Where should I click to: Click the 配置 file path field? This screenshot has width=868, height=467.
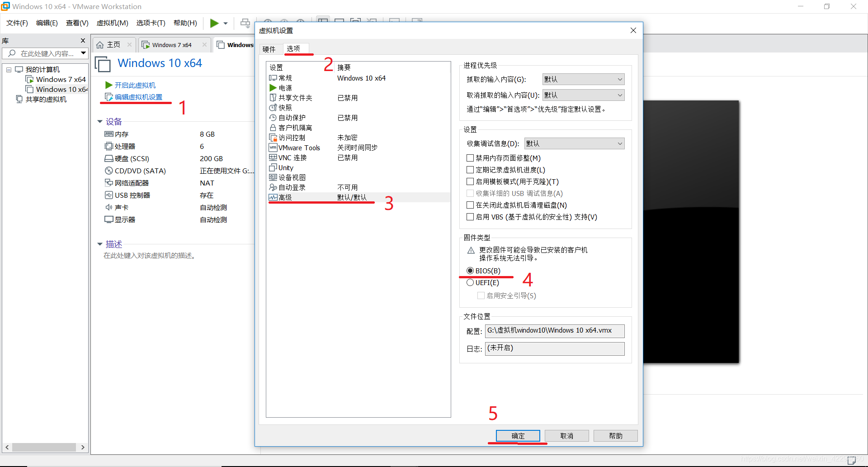pyautogui.click(x=555, y=331)
